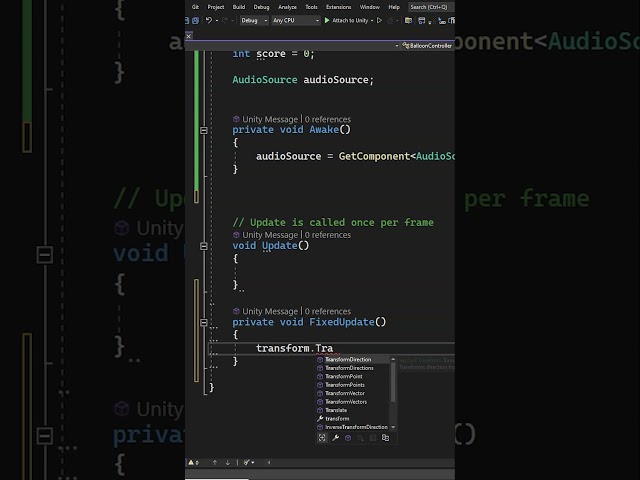This screenshot has height=480, width=640.
Task: Click IntelliSense scrollbar up arrow
Action: coord(393,360)
